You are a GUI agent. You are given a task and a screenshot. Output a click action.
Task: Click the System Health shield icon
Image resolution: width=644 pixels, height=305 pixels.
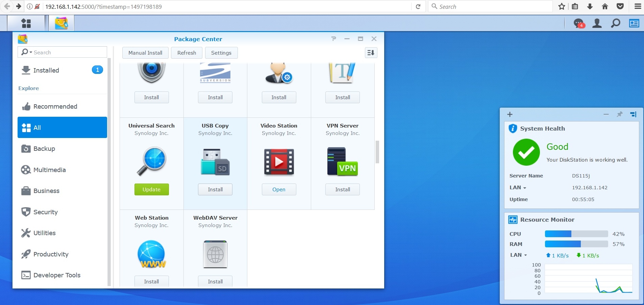513,129
